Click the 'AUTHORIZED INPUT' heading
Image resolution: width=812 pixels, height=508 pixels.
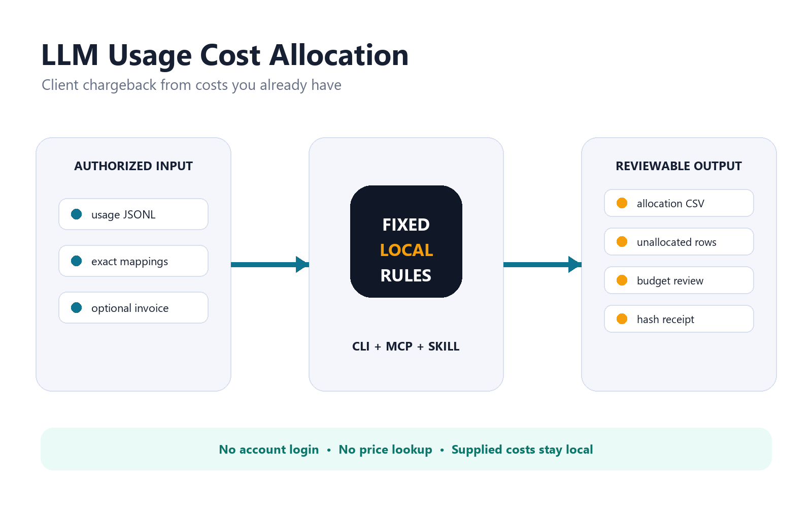point(133,166)
